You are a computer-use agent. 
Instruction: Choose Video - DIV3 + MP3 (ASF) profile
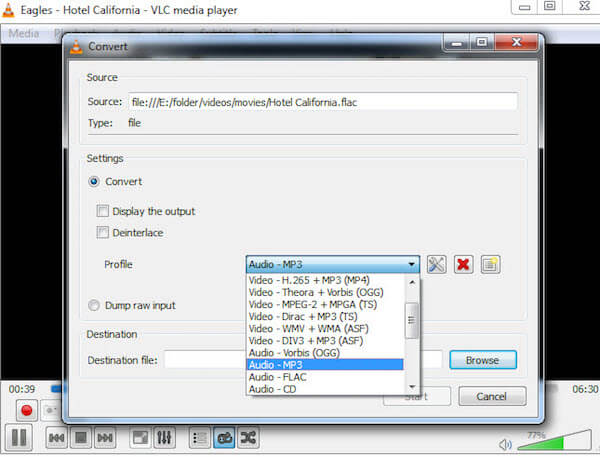[325, 341]
